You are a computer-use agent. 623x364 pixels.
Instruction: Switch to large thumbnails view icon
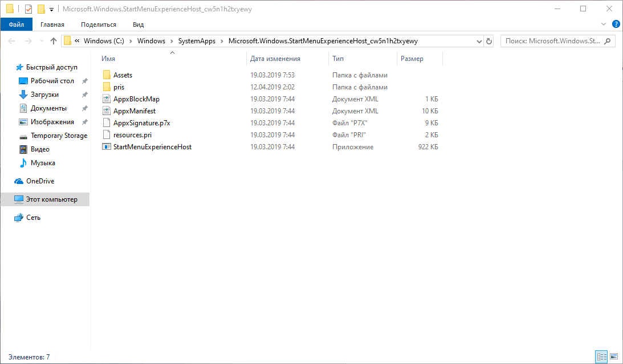pos(614,357)
